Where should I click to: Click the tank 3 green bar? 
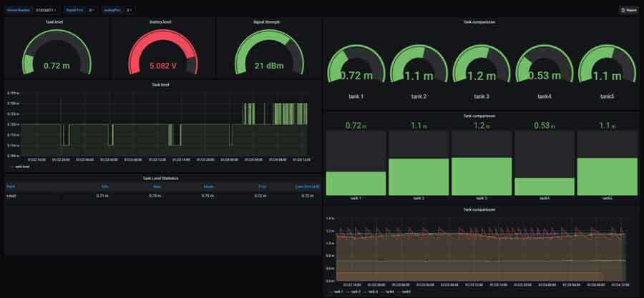click(x=481, y=176)
